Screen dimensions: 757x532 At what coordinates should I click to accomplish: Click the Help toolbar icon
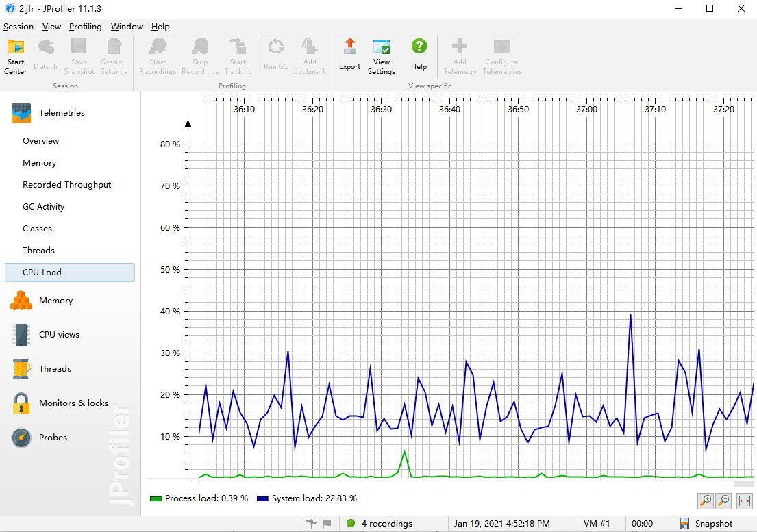point(419,55)
